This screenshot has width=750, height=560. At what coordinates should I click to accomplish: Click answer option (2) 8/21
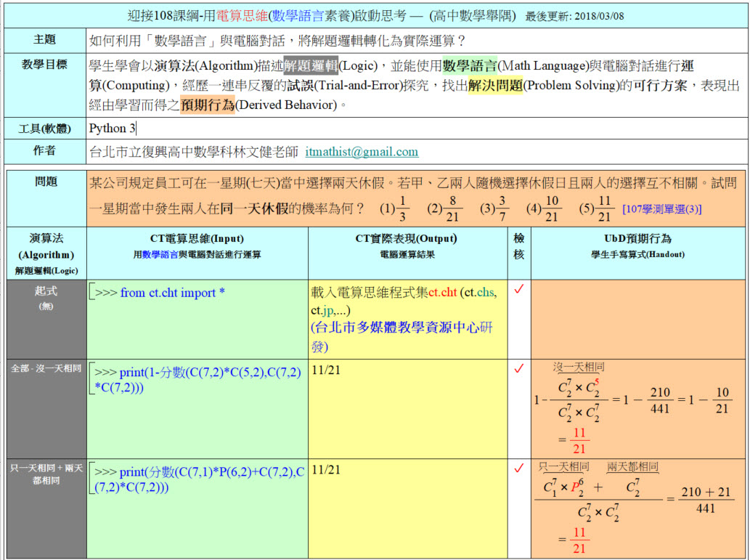pyautogui.click(x=445, y=208)
